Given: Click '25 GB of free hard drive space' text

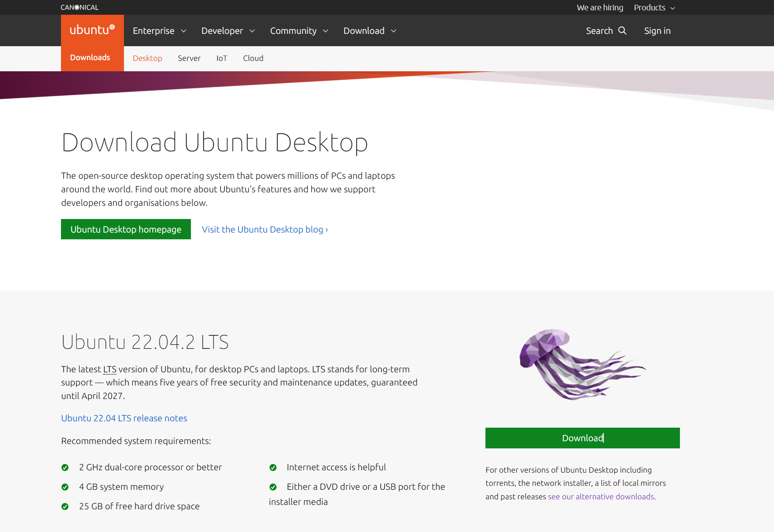Looking at the screenshot, I should [x=139, y=506].
